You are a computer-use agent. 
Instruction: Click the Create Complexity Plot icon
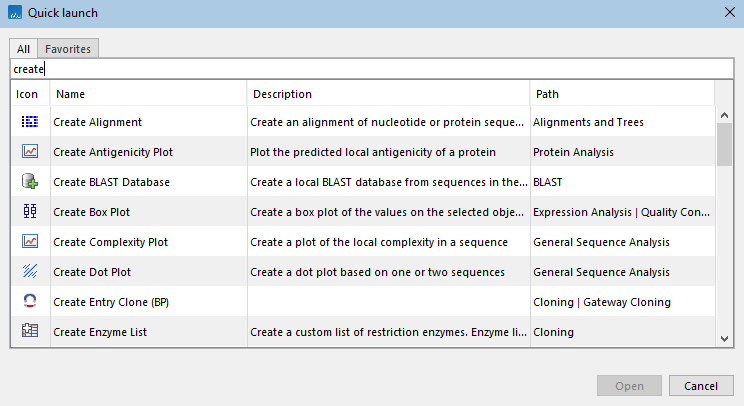click(30, 241)
